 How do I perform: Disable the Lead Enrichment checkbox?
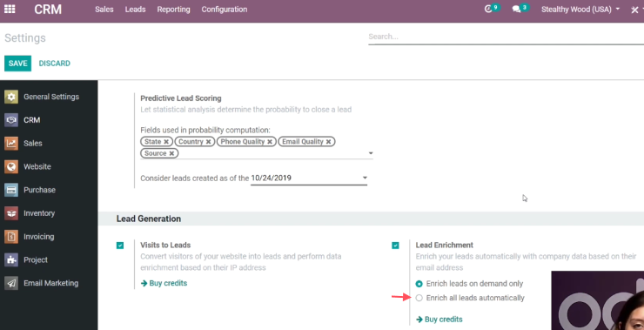point(395,246)
